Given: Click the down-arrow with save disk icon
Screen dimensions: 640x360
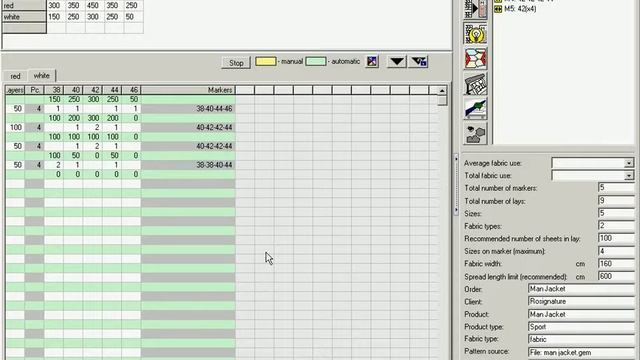Looking at the screenshot, I should [419, 62].
